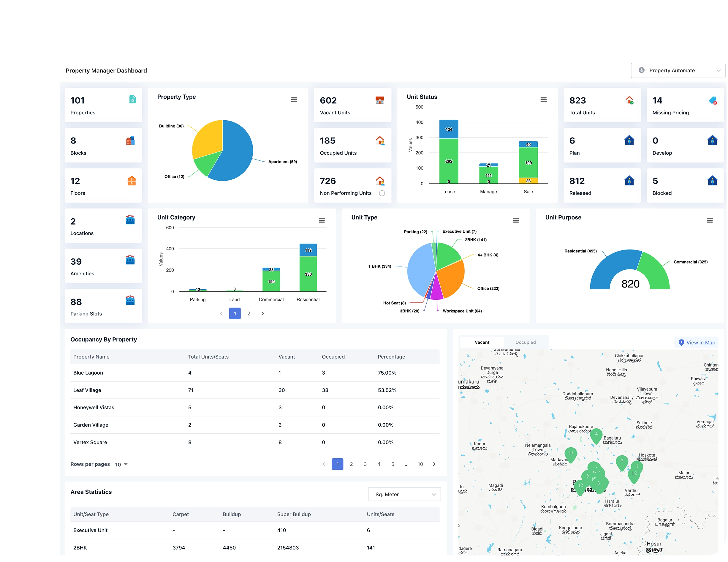728x562 pixels.
Task: Click the Missing Pricing tag icon
Action: point(712,100)
